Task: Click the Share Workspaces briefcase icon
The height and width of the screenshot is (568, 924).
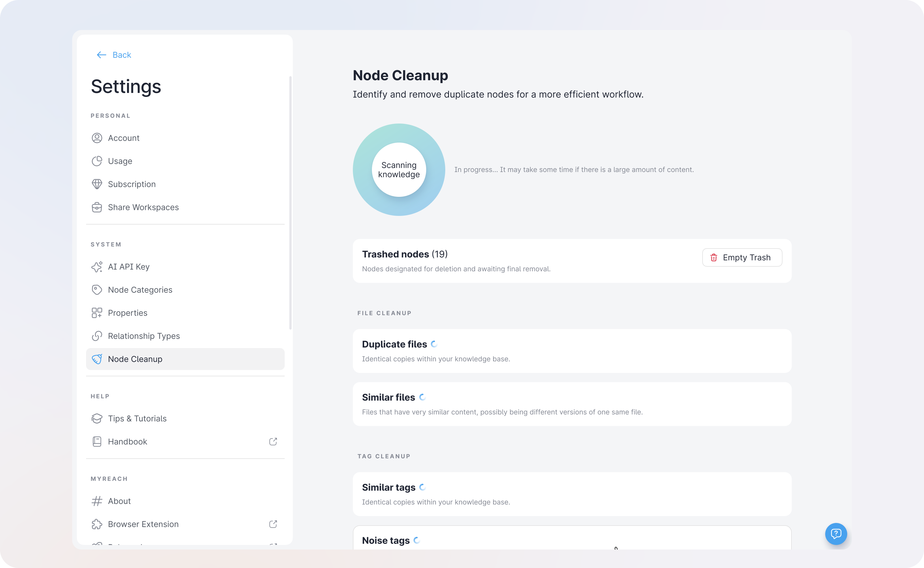Action: pyautogui.click(x=97, y=207)
